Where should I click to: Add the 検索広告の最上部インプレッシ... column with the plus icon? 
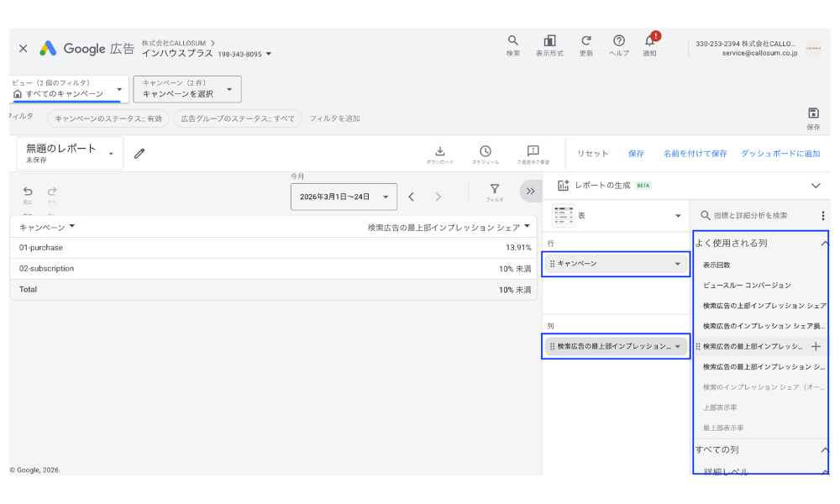point(816,347)
